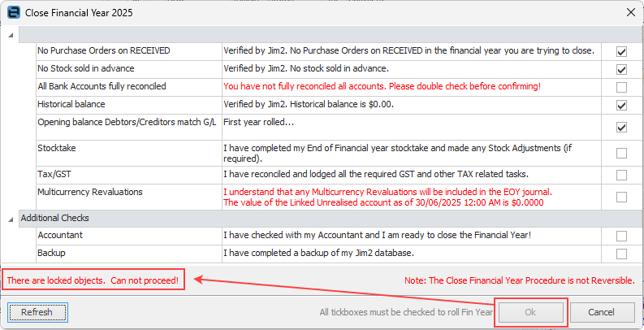The height and width of the screenshot is (330, 644).
Task: Tick the Backup completed checkbox
Action: pyautogui.click(x=621, y=254)
